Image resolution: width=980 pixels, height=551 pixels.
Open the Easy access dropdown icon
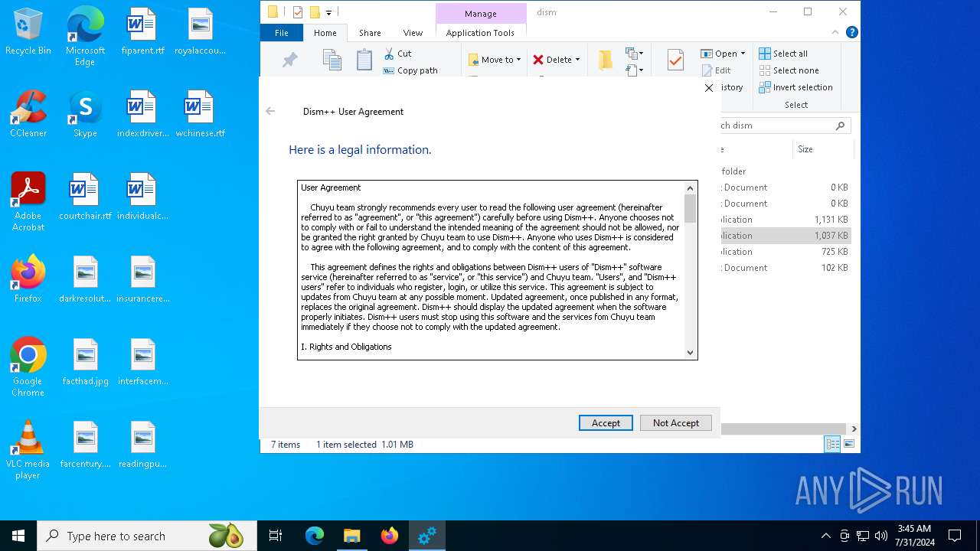tap(633, 70)
